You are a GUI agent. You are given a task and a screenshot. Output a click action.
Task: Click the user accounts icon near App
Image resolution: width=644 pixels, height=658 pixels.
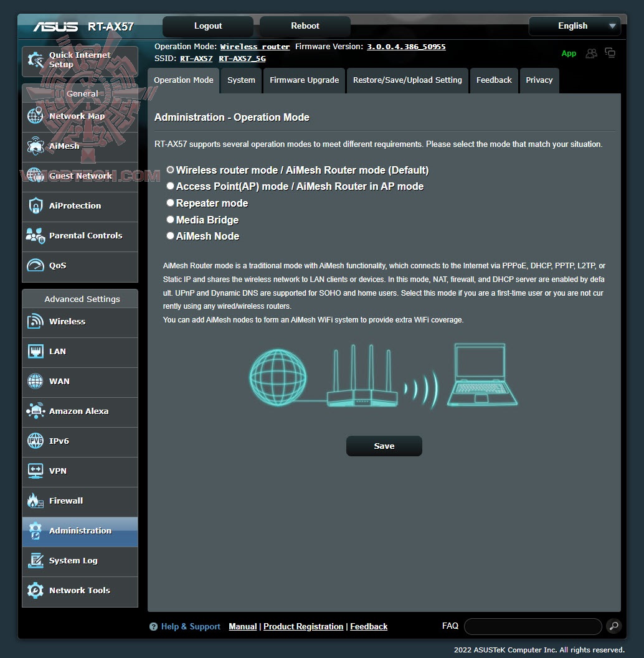(x=592, y=54)
